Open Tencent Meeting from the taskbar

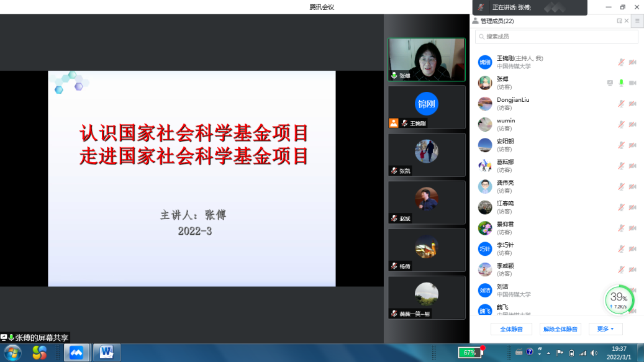[x=76, y=353]
